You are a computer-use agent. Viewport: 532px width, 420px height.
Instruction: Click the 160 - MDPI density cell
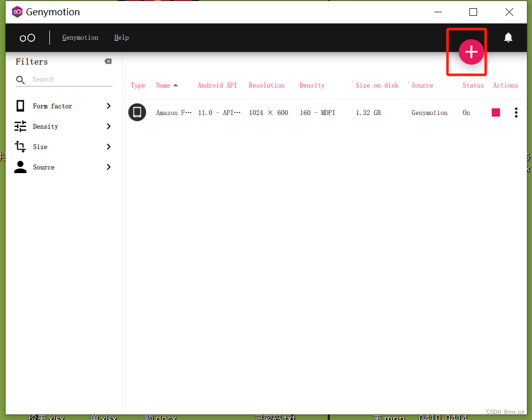pyautogui.click(x=317, y=113)
